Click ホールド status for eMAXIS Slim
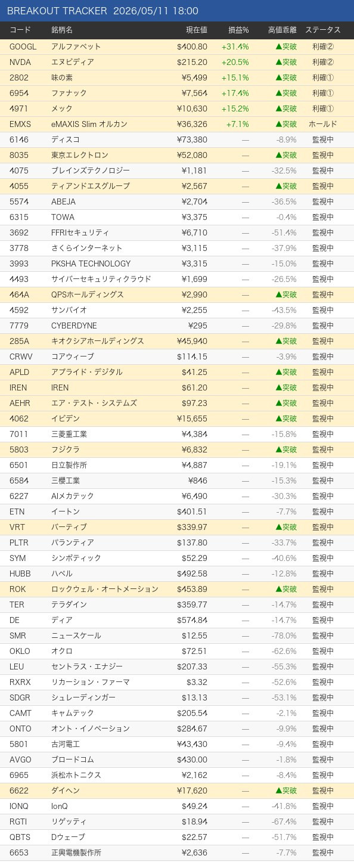The image size is (354, 868). pyautogui.click(x=323, y=124)
